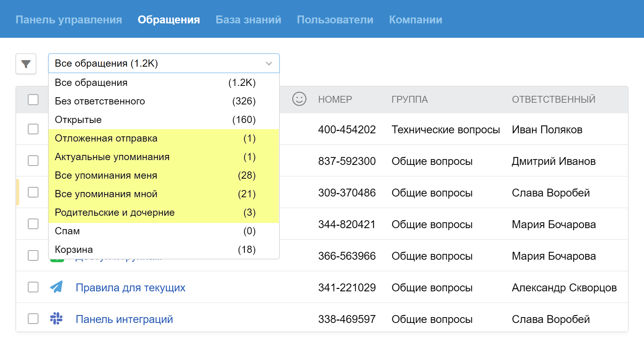Click Мария Бочарова in row 344-820421
The height and width of the screenshot is (347, 644).
click(x=554, y=224)
